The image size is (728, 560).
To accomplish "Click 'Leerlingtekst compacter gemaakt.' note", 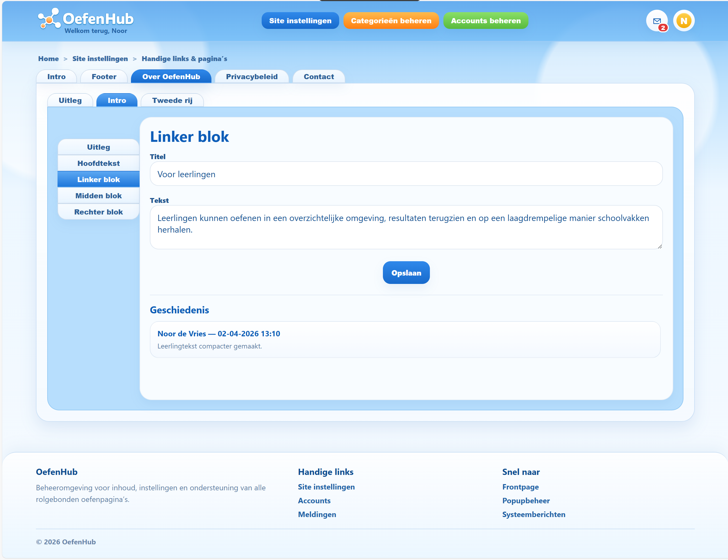I will tap(210, 346).
